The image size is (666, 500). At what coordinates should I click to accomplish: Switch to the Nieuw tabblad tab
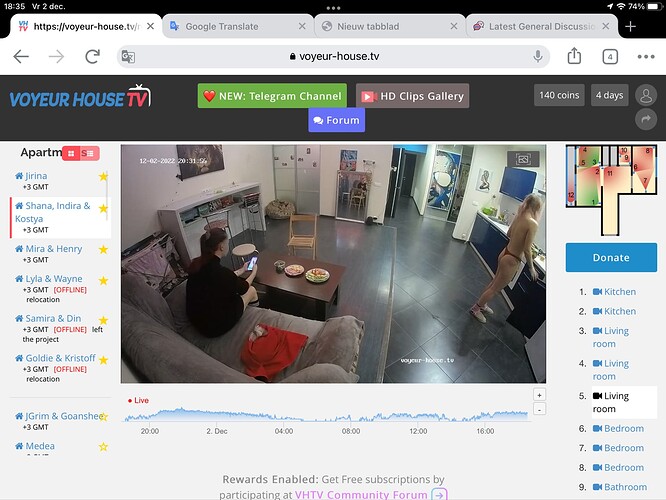tap(389, 26)
